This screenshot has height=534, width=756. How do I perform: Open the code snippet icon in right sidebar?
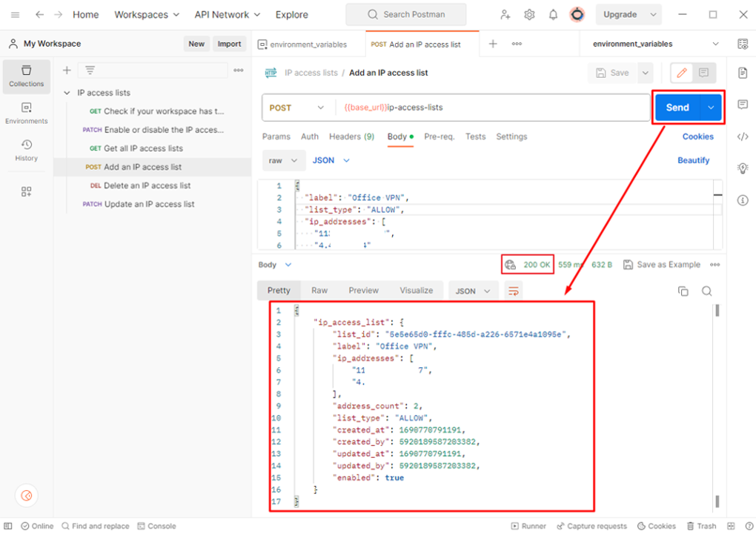[x=743, y=136]
